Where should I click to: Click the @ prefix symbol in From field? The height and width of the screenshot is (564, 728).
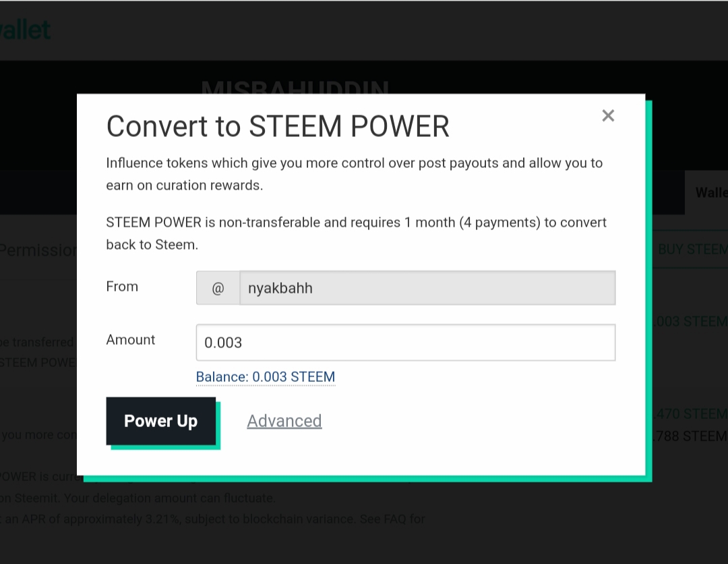tap(218, 288)
